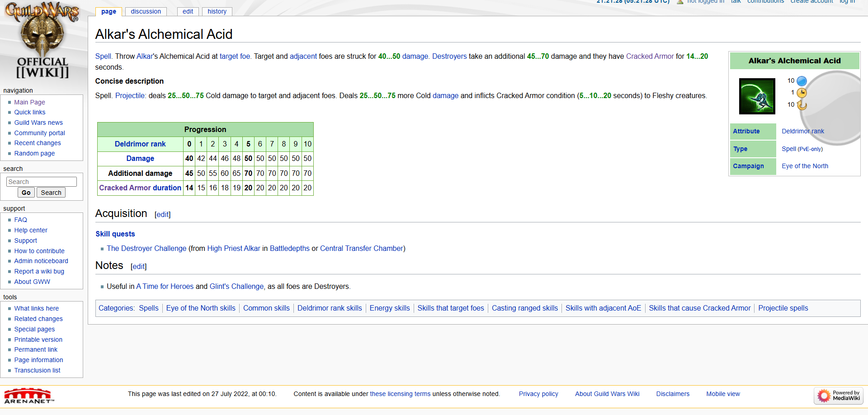Click the Alkar's Alchemical Acid skill icon
The width and height of the screenshot is (868, 415).
click(757, 96)
